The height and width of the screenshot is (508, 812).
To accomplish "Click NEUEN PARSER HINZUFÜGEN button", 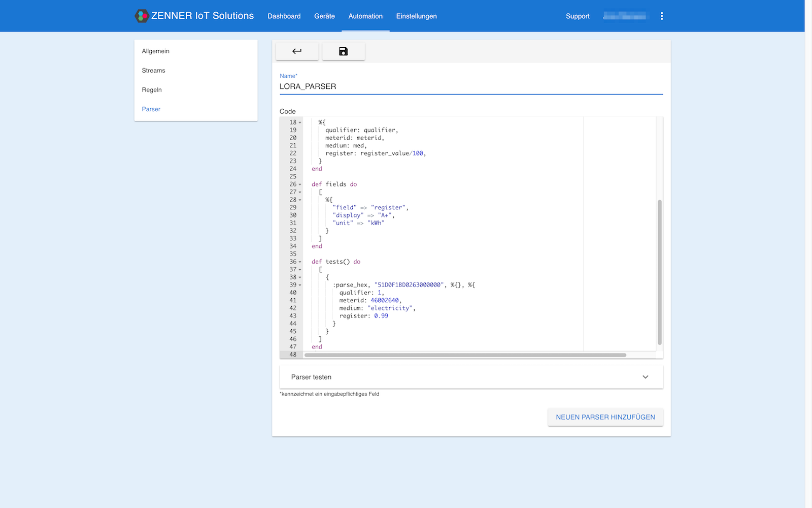I will [605, 417].
